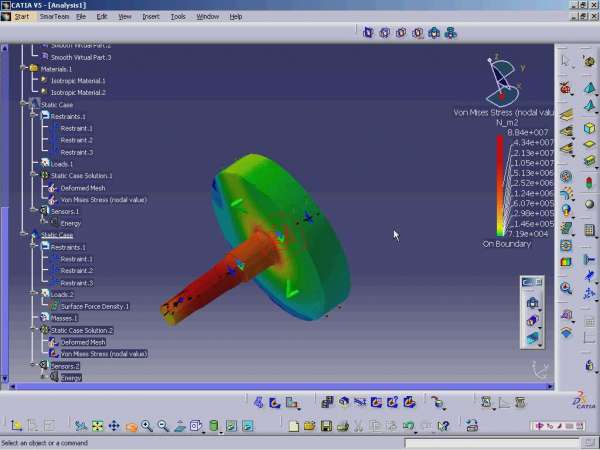Select the Static Case Solution.2 entry

click(x=82, y=330)
